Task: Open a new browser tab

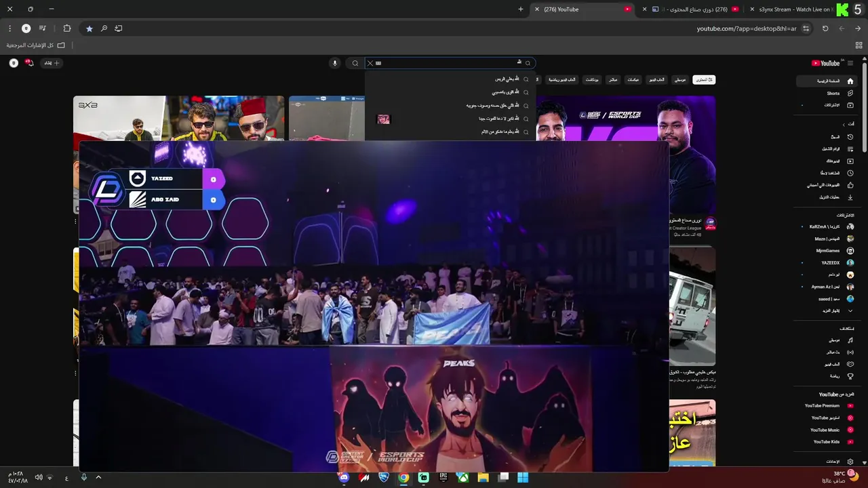Action: point(521,9)
